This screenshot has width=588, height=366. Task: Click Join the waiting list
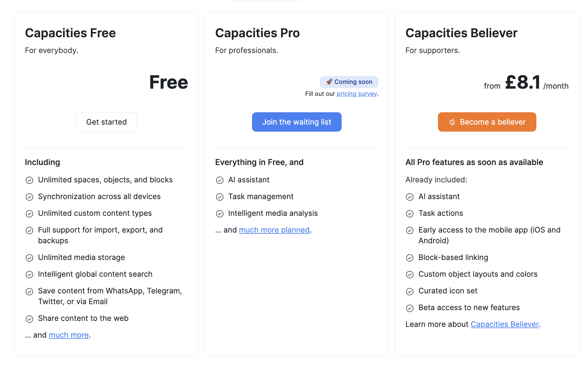click(297, 122)
